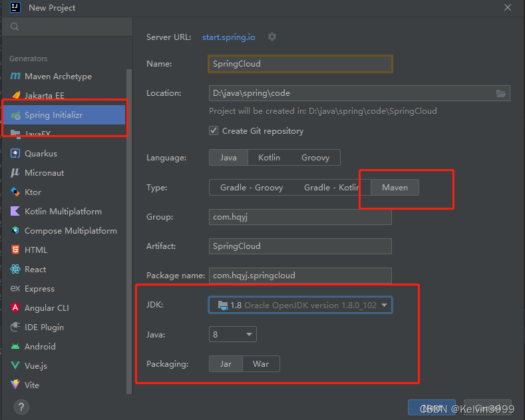525x420 pixels.
Task: Open IDE Plugin generator label
Action: (x=44, y=327)
